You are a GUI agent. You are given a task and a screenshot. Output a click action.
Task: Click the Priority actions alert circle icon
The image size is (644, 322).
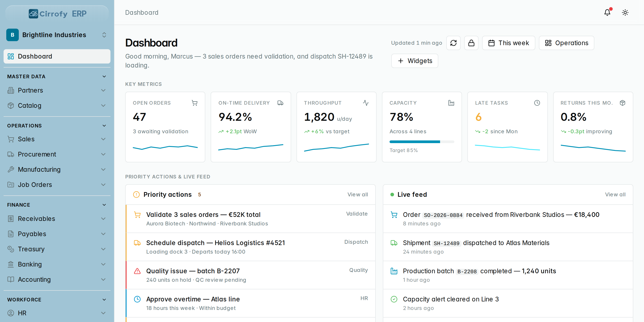tap(136, 195)
